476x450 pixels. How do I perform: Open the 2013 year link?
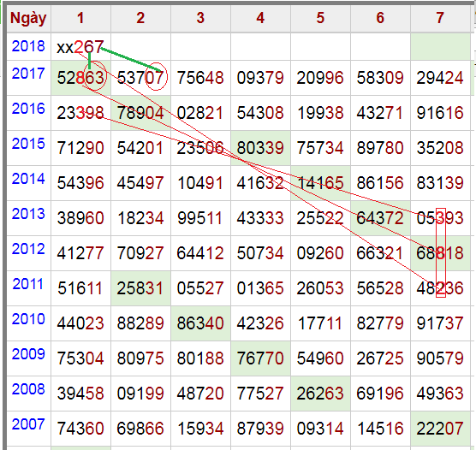[28, 214]
